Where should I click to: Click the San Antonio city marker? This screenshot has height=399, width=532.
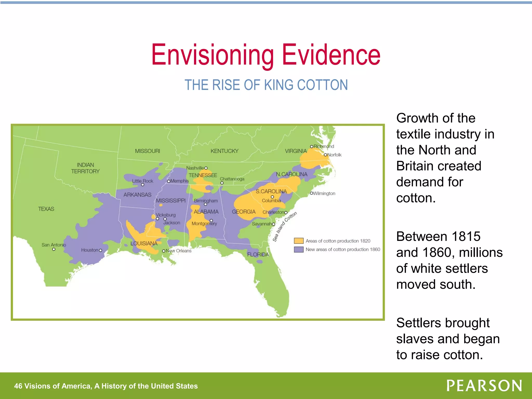(x=54, y=249)
